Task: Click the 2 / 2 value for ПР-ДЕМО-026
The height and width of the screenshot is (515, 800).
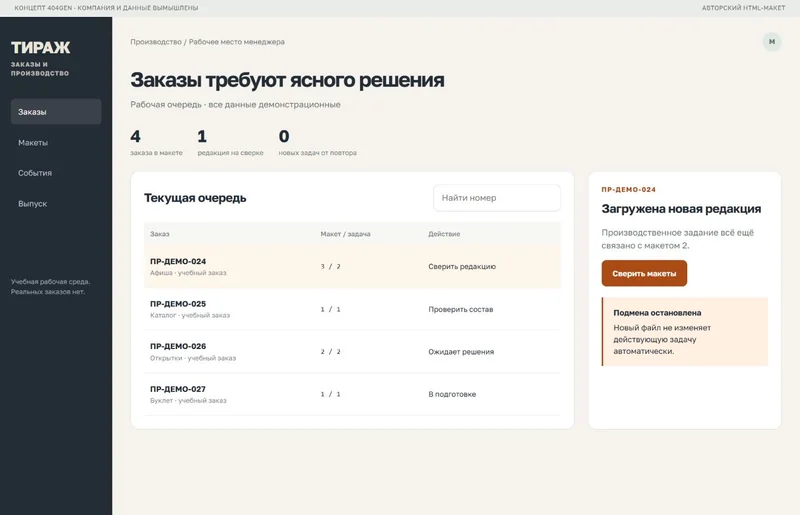Action: click(x=331, y=352)
